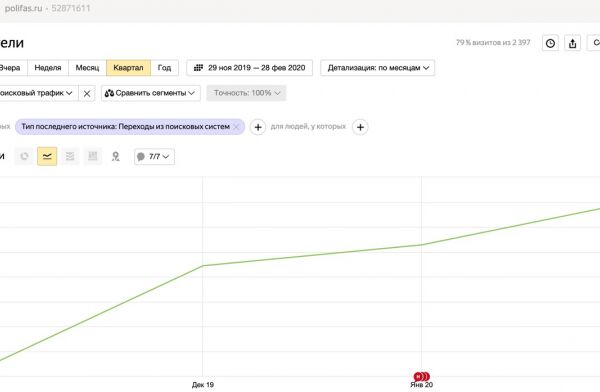Click the Янв 20 axis label
600x392 pixels.
click(421, 385)
